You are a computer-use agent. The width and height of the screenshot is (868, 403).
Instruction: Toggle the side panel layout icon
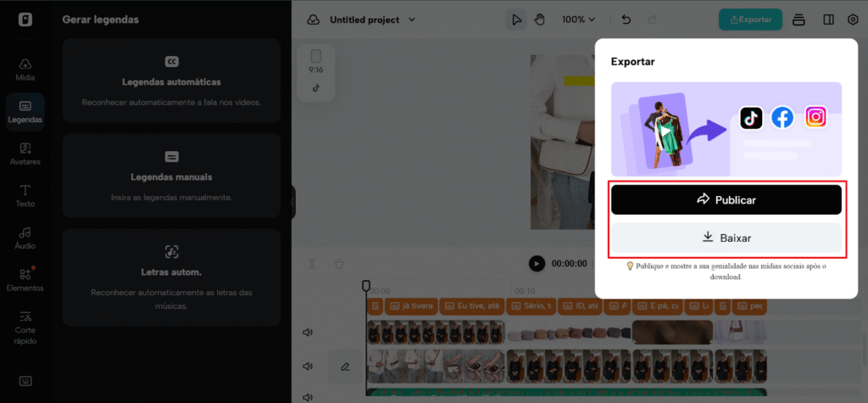829,20
